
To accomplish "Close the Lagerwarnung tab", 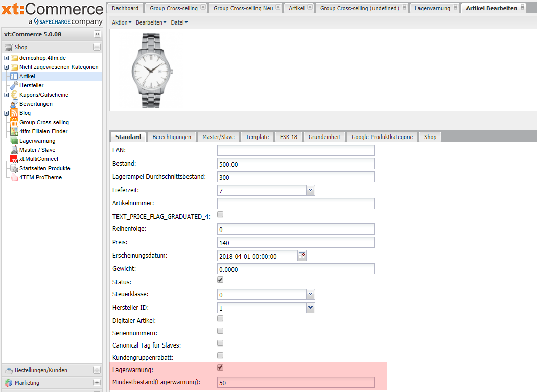I will point(454,8).
